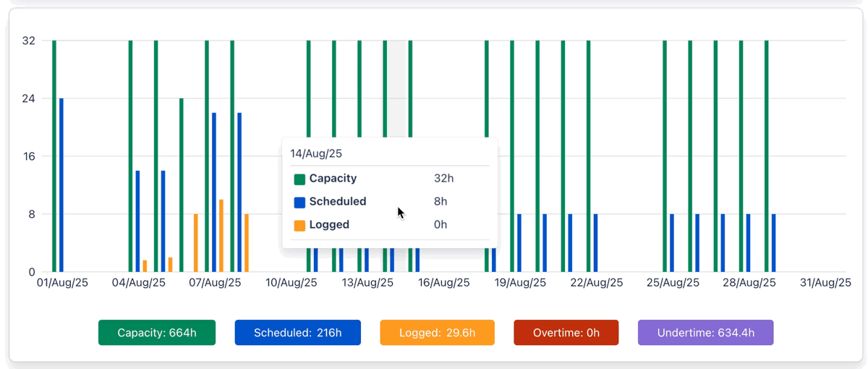Image resolution: width=868 pixels, height=369 pixels.
Task: Select the green Capacity bar on 01/Aug/25
Action: [54, 156]
